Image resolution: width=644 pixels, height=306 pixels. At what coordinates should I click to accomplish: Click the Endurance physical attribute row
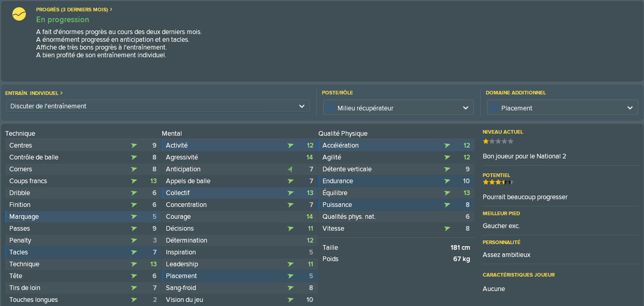[396, 181]
